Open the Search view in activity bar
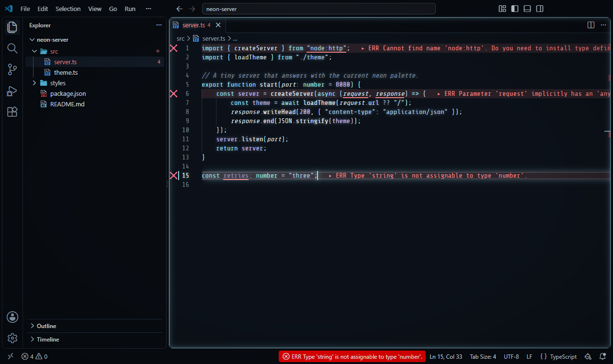 point(12,48)
